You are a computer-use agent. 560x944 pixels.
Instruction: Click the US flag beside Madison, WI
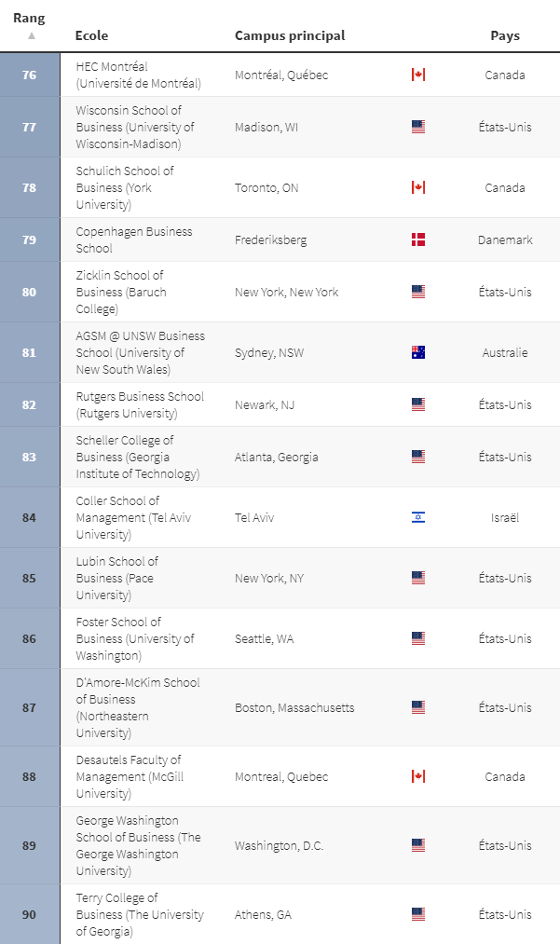click(x=417, y=127)
